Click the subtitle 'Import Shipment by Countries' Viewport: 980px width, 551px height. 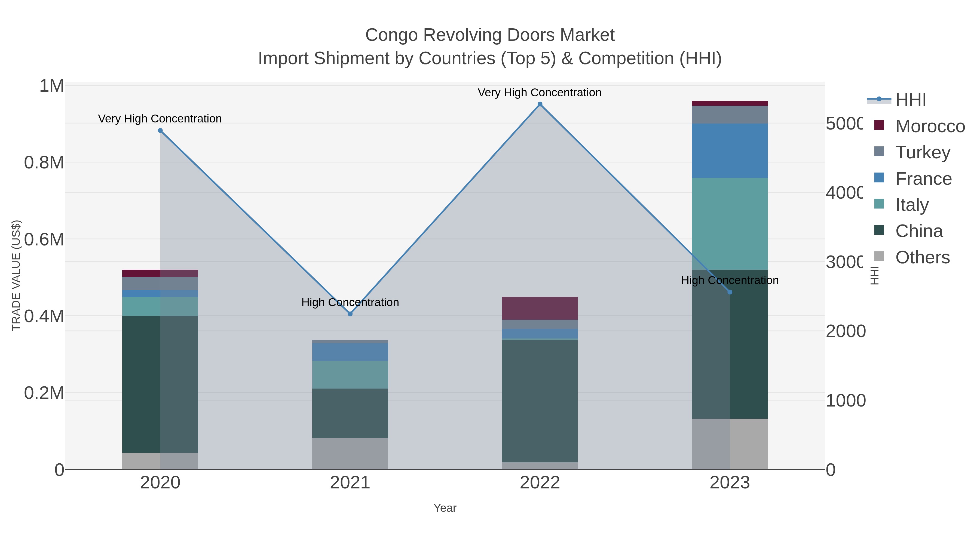377,59
